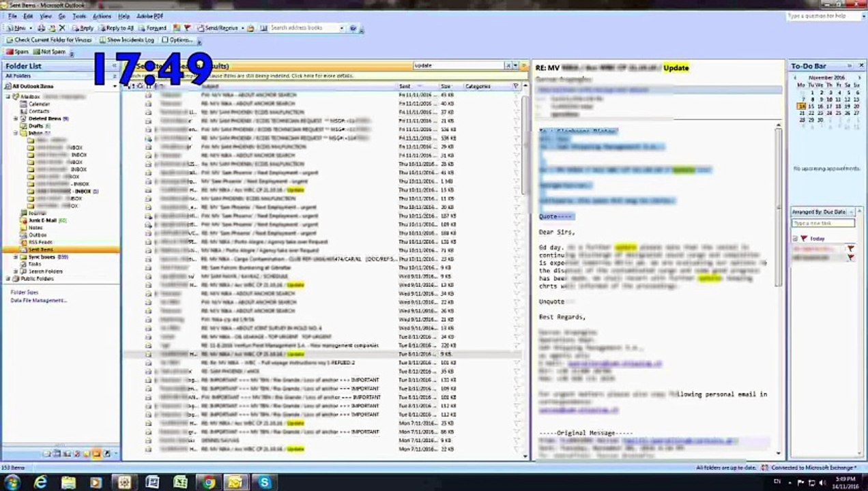
Task: Click the blue Help question-mark icon
Action: (x=353, y=28)
